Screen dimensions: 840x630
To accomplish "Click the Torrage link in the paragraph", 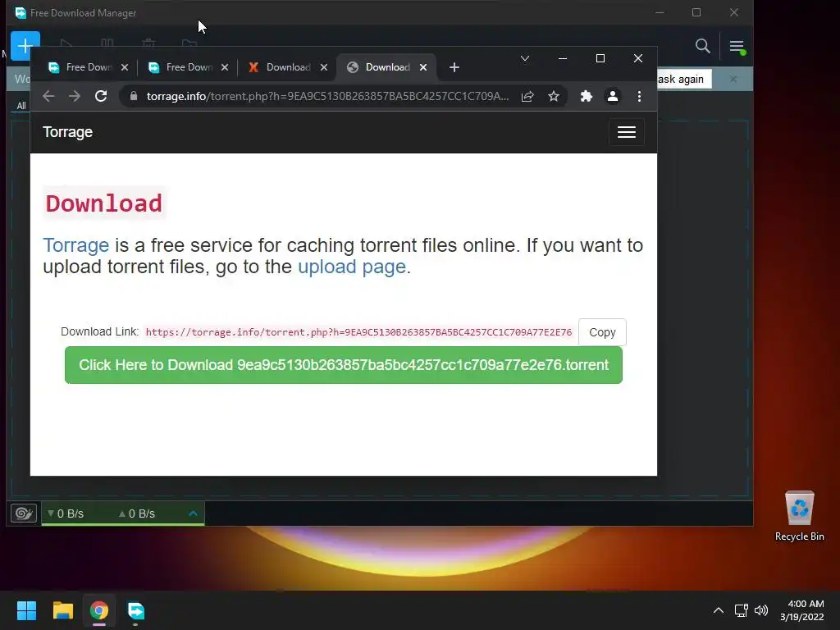I will (75, 244).
